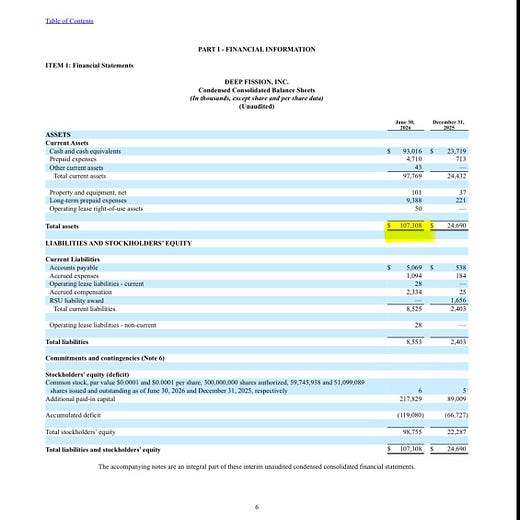
Task: Click the 'ITEM 1: Financial Statements' heading
Action: click(x=89, y=65)
